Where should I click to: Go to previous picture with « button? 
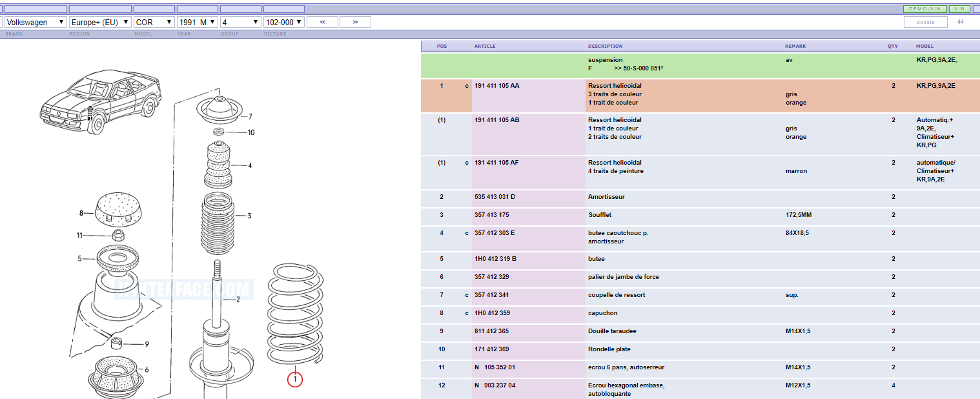322,22
